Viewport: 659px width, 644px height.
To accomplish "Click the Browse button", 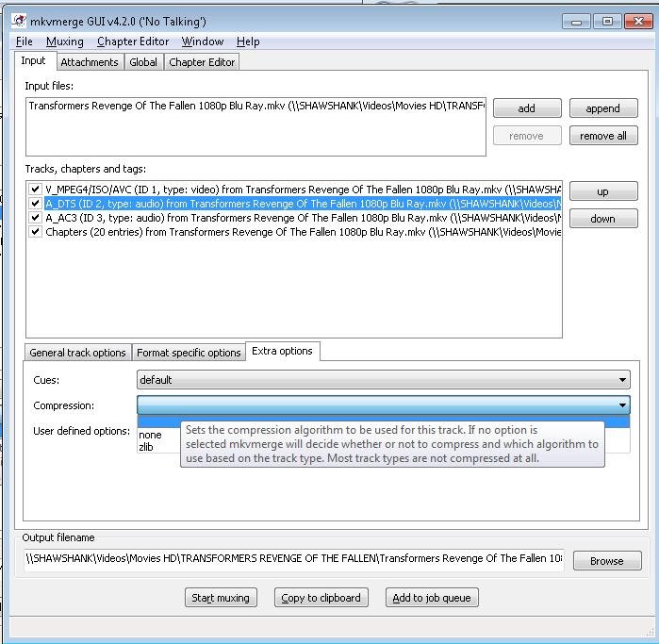I will [x=607, y=561].
